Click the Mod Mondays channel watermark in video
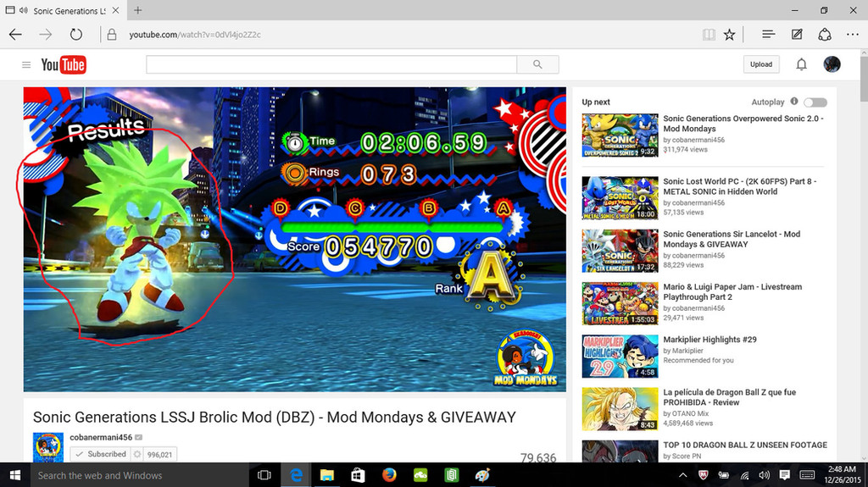The height and width of the screenshot is (487, 868). pyautogui.click(x=526, y=358)
